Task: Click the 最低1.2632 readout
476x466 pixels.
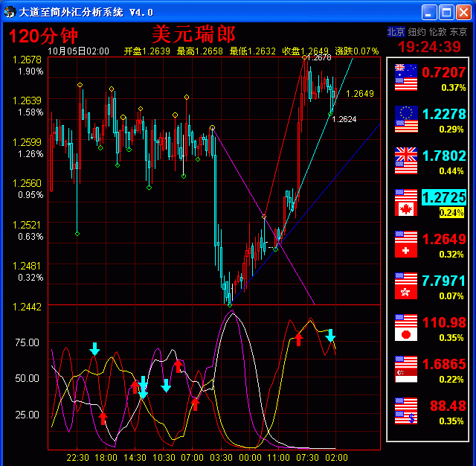Action: point(253,51)
